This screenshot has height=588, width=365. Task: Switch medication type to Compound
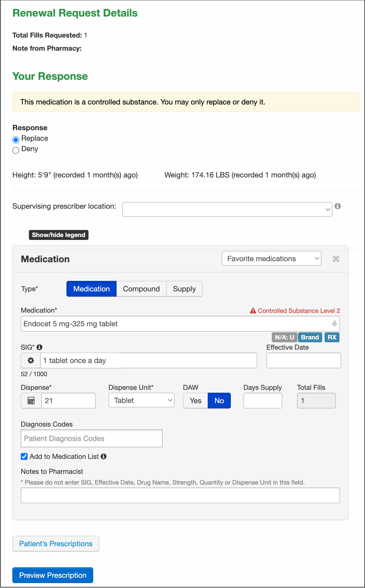coord(141,289)
